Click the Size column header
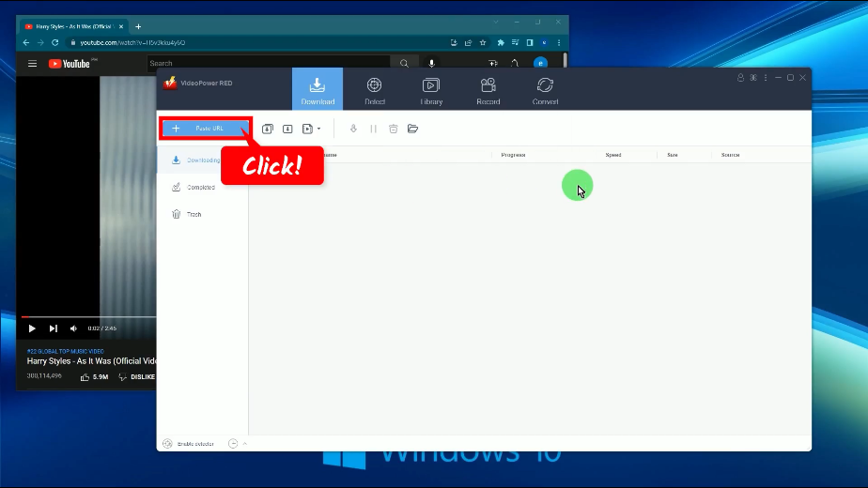This screenshot has height=488, width=868. point(673,155)
